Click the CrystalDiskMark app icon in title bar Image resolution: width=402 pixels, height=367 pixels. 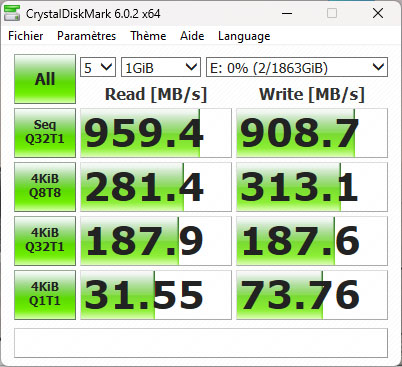tap(12, 13)
